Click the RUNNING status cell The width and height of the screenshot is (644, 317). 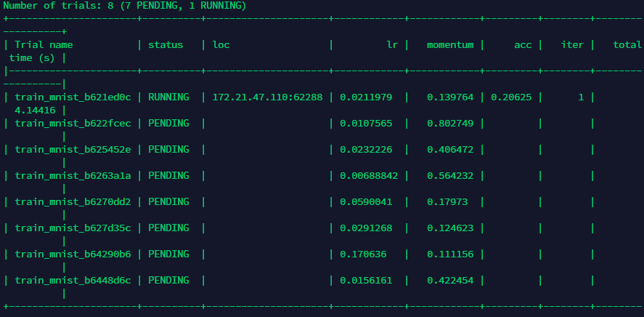point(168,97)
